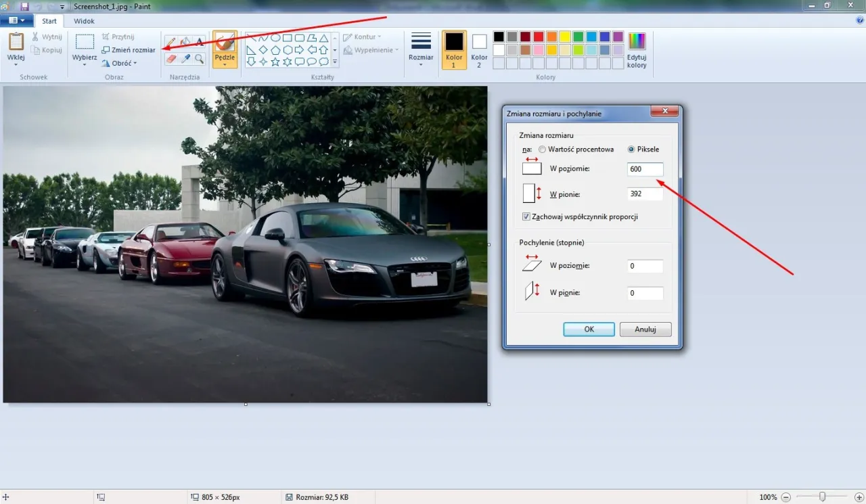The width and height of the screenshot is (866, 504).
Task: Open the Wybierz dropdown arrow
Action: pyautogui.click(x=85, y=65)
